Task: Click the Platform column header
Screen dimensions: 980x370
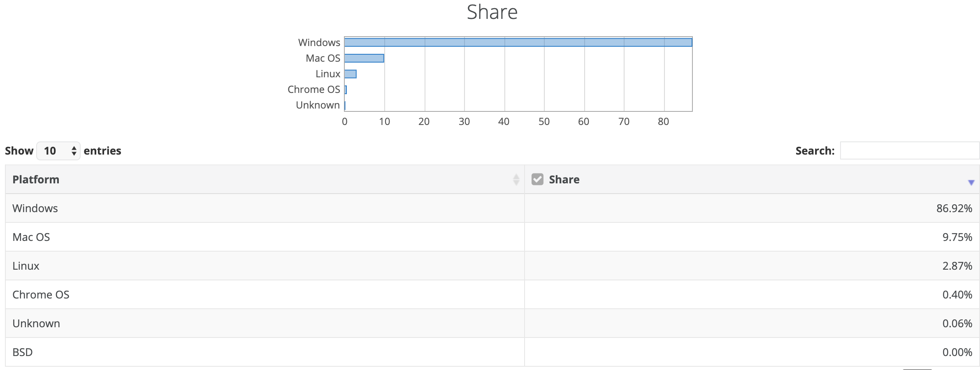Action: (x=36, y=180)
